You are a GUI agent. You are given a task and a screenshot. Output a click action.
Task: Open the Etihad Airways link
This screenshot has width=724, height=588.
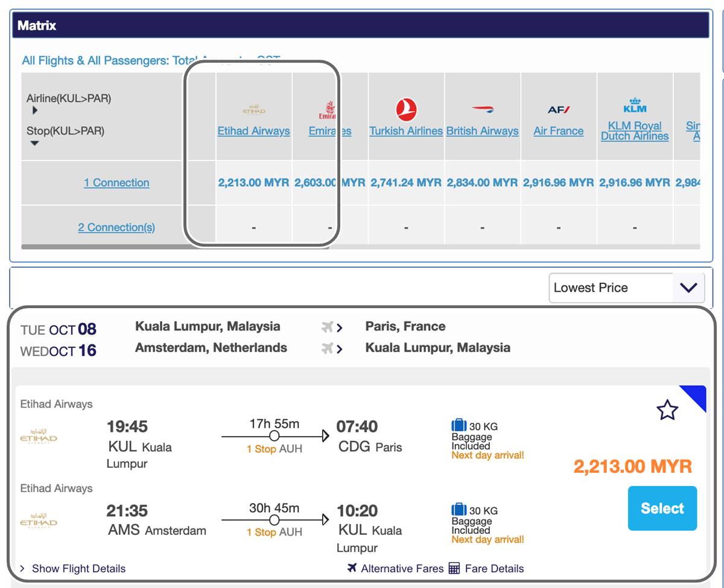click(x=253, y=131)
